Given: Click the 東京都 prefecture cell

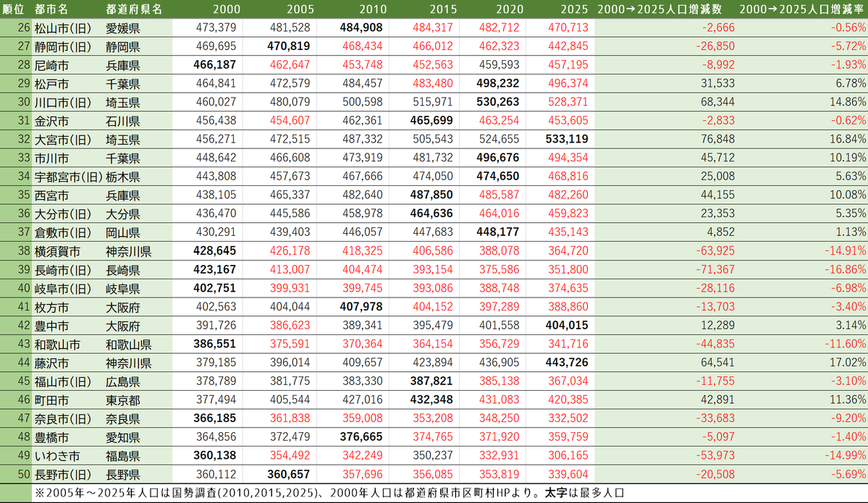Looking at the screenshot, I should pos(122,400).
